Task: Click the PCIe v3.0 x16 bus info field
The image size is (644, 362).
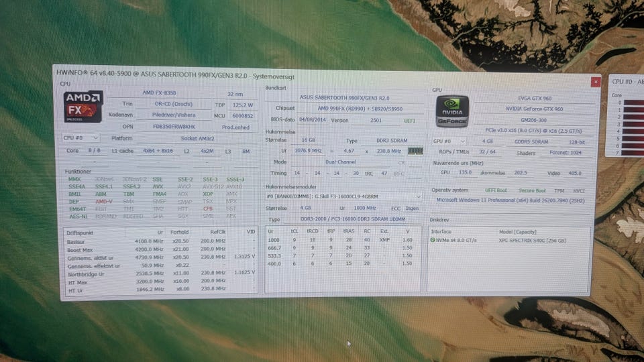Action: [x=533, y=131]
